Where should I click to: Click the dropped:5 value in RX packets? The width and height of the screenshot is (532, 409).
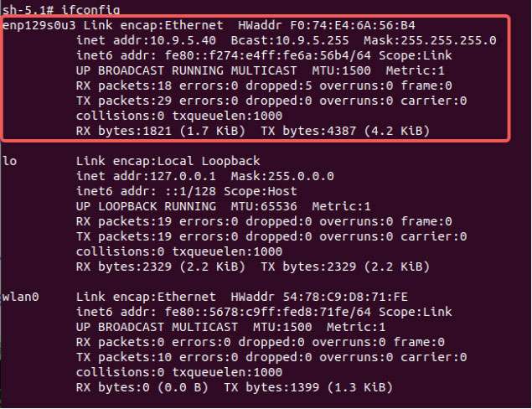(x=278, y=85)
